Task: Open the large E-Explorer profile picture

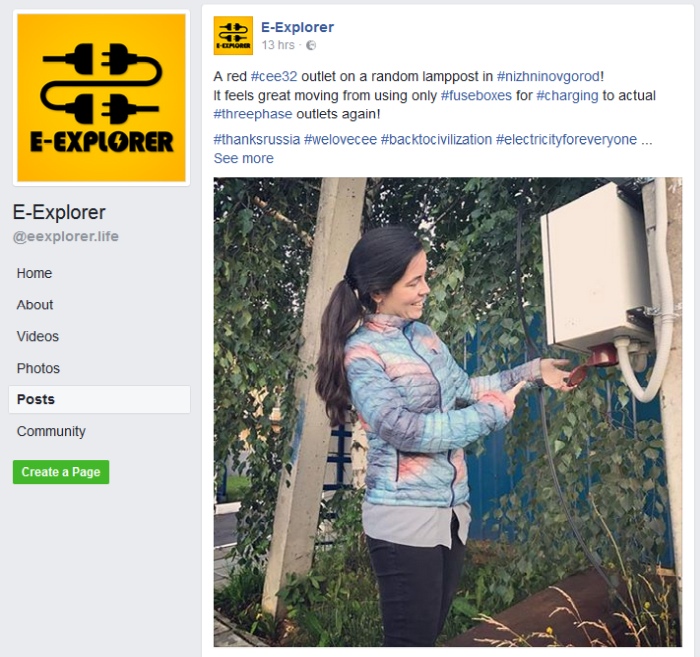Action: click(101, 98)
